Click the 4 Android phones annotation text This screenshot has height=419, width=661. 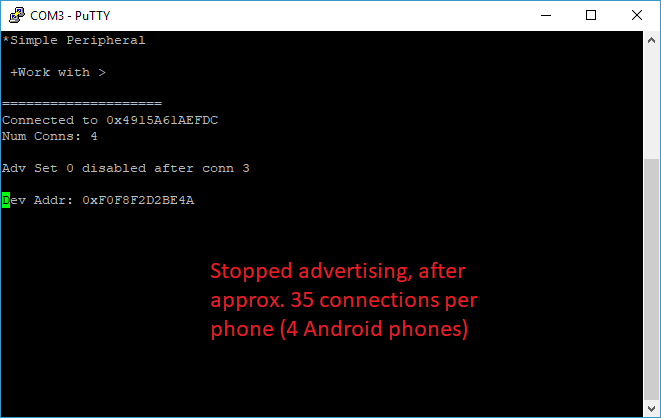[x=374, y=329]
